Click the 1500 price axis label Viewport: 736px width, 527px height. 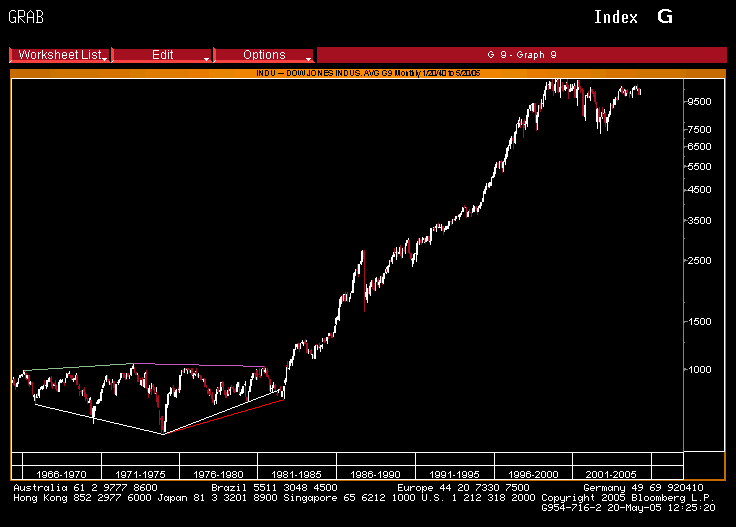[700, 322]
